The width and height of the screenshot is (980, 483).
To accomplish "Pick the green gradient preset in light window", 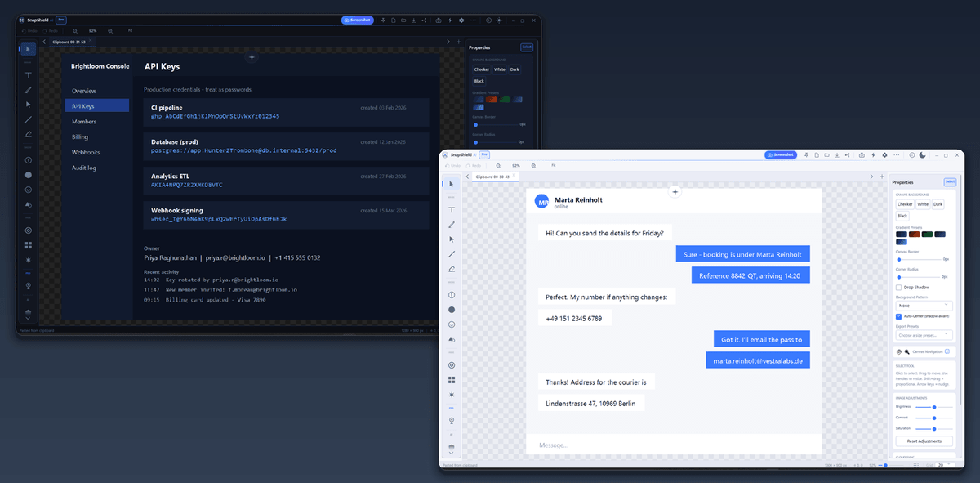I will [x=928, y=235].
